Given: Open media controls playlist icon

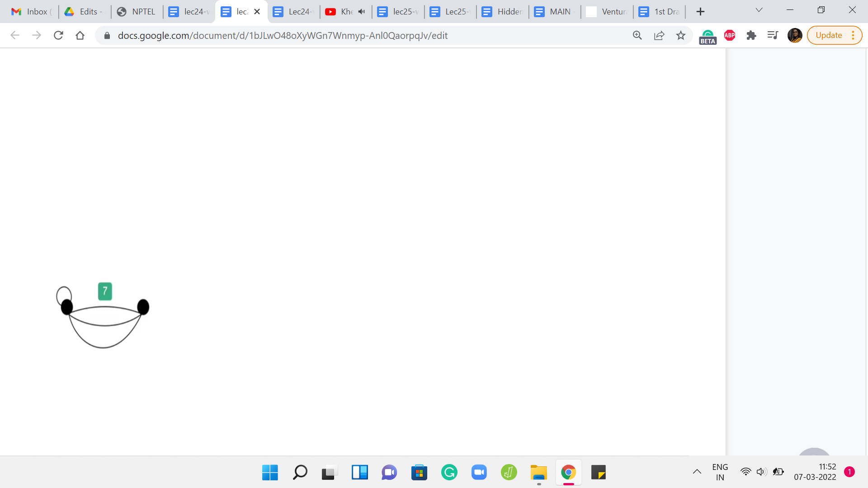Looking at the screenshot, I should [x=773, y=35].
